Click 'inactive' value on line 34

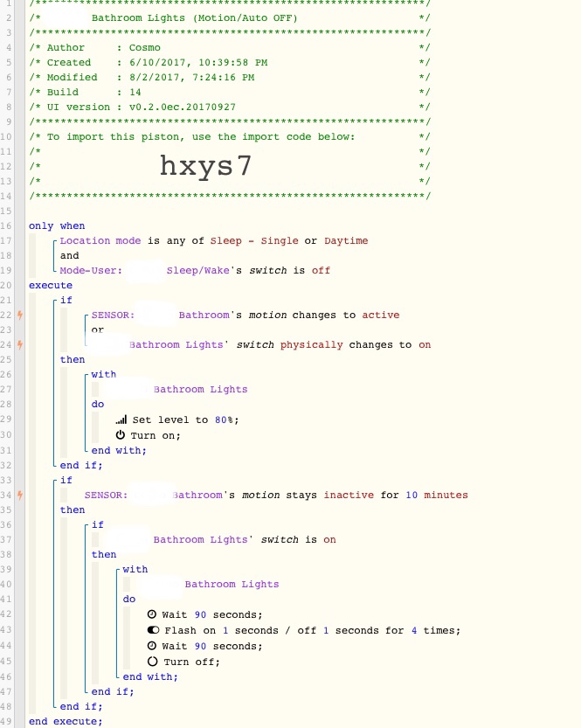pyautogui.click(x=349, y=495)
